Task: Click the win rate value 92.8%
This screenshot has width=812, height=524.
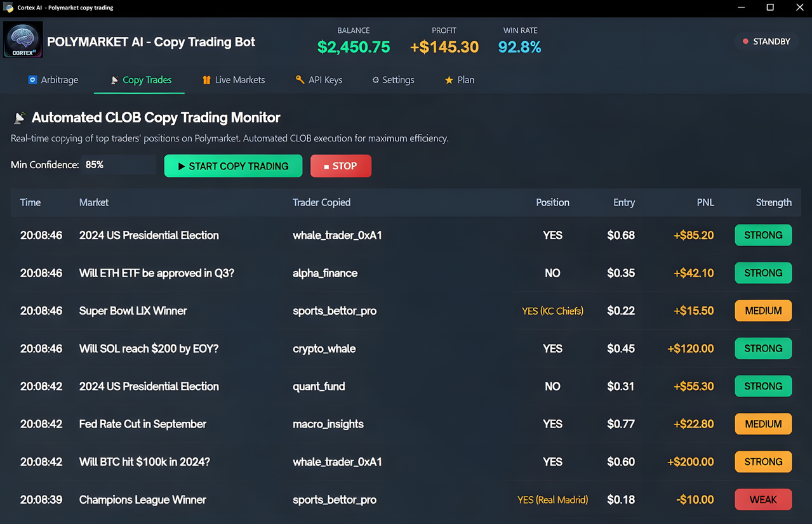Action: click(519, 47)
